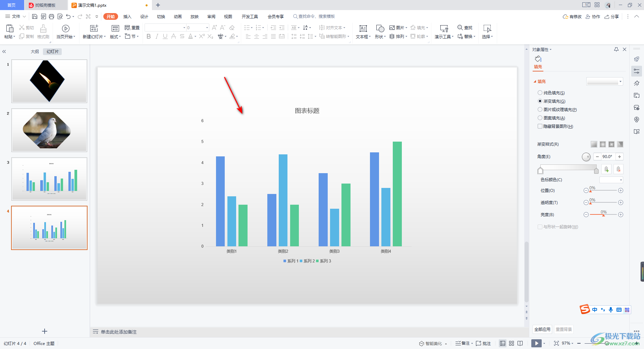Expand the font name combo box
The width and height of the screenshot is (644, 349).
pos(184,28)
